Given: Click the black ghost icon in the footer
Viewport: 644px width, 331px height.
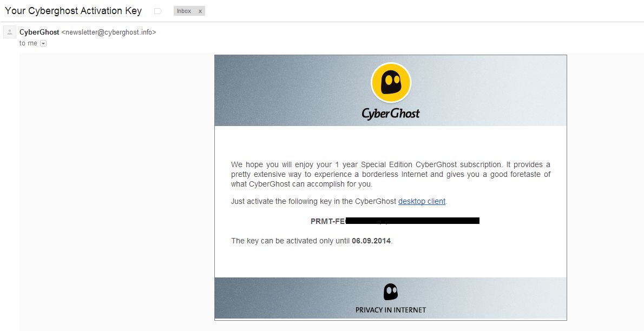Looking at the screenshot, I should [x=391, y=292].
